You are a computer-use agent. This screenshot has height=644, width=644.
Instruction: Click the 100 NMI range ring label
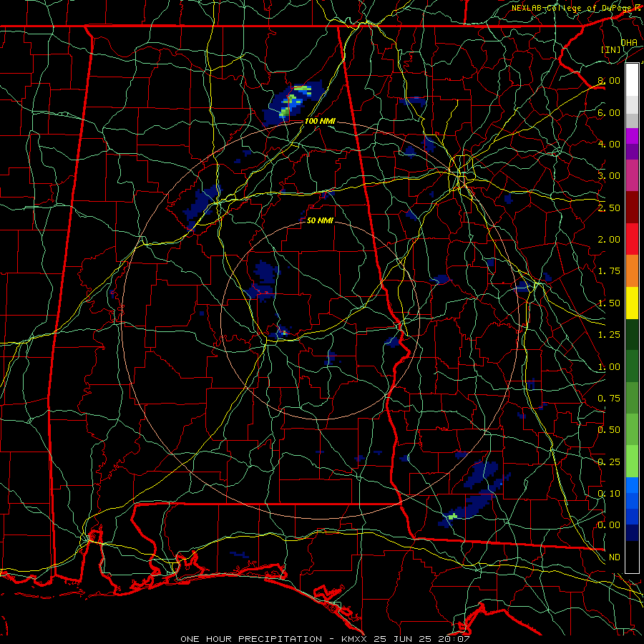(320, 121)
